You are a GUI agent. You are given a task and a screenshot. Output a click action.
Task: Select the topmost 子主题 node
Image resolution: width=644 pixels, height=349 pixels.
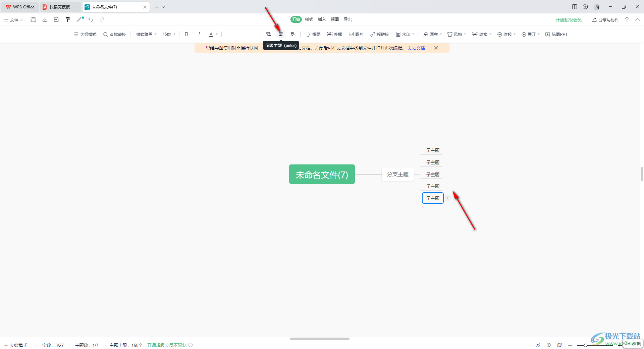[x=433, y=150]
